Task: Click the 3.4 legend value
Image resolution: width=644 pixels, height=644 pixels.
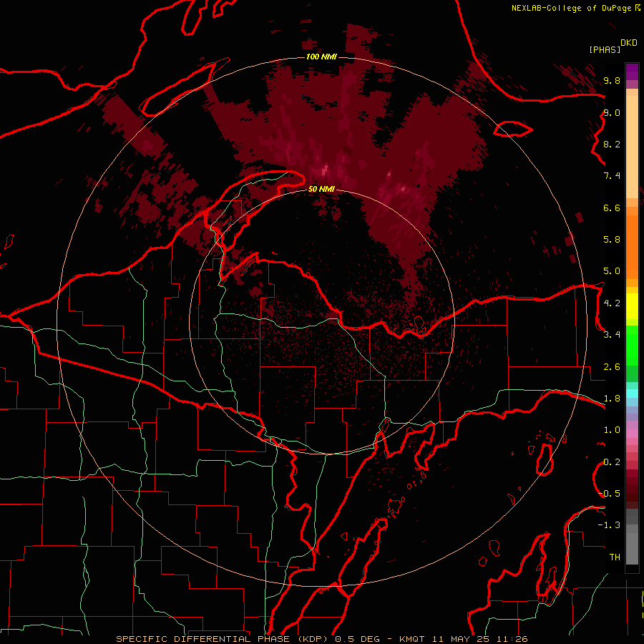Action: (x=612, y=335)
